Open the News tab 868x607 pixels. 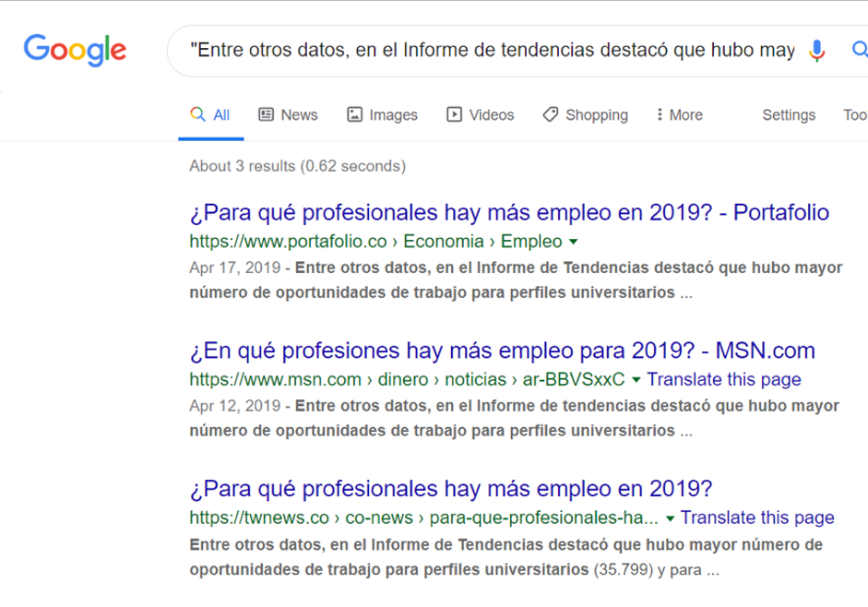click(x=288, y=115)
